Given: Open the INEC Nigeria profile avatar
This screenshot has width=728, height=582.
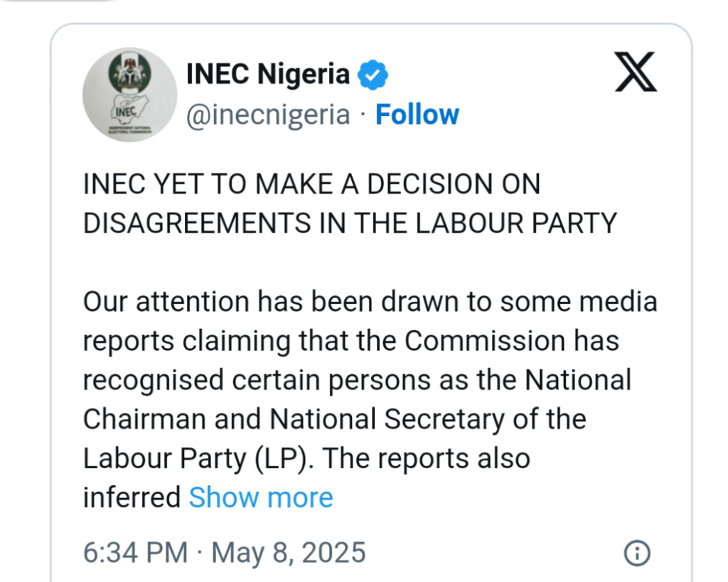Looking at the screenshot, I should [129, 95].
